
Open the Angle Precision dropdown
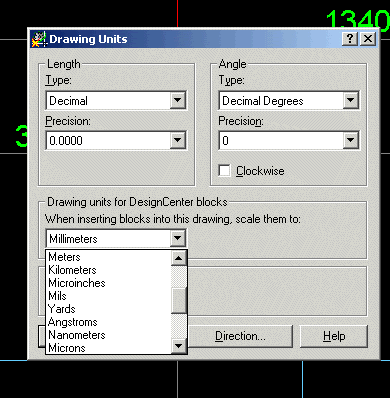tap(350, 140)
